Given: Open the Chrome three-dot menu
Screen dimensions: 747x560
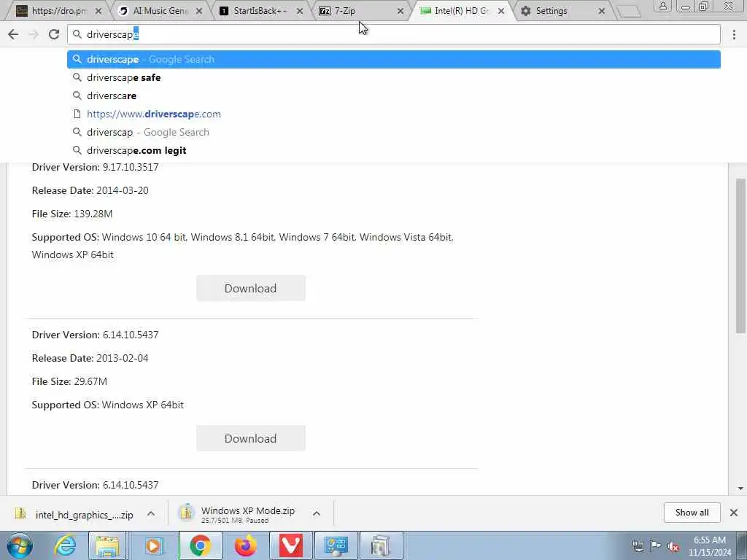Looking at the screenshot, I should point(734,34).
